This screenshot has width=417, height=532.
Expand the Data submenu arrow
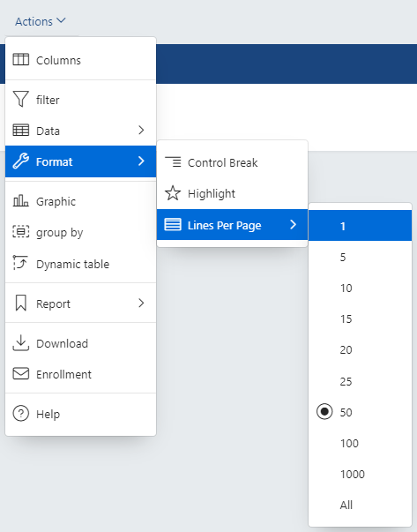pyautogui.click(x=141, y=130)
